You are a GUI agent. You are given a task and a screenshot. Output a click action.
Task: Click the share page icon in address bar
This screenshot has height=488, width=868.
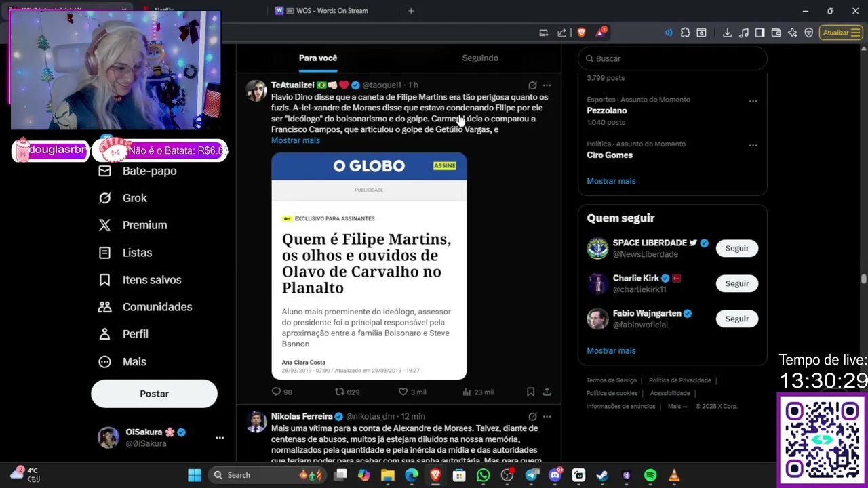[x=561, y=33]
